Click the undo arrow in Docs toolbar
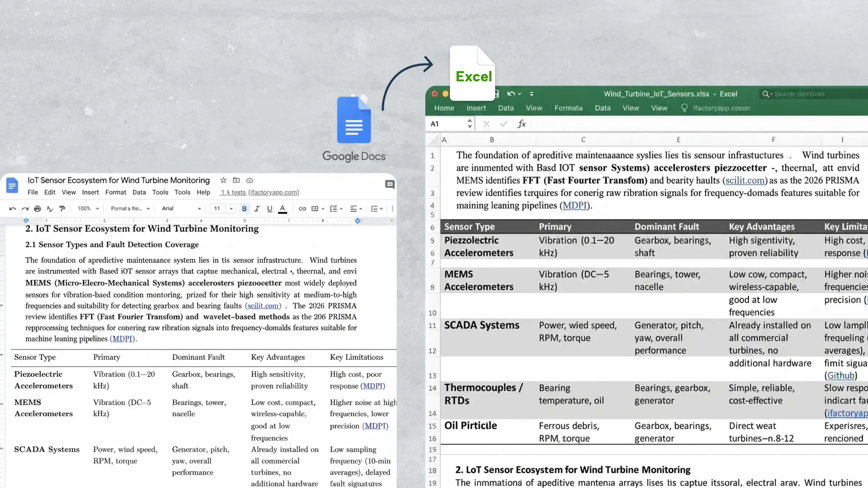 pyautogui.click(x=12, y=209)
